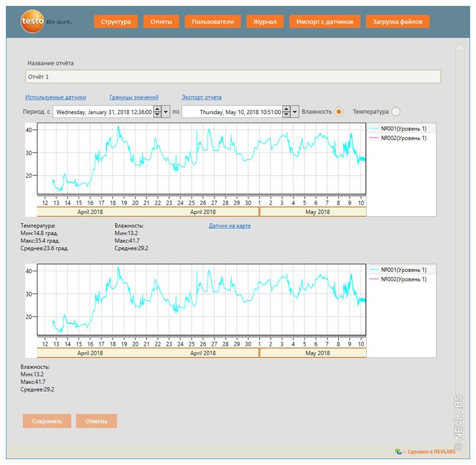
Task: Click №001 legend entry in top chart
Action: click(402, 128)
